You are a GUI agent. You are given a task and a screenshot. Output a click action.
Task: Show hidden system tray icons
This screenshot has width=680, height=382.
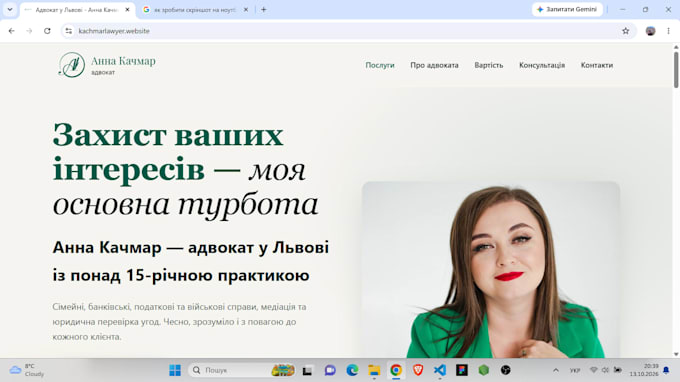[556, 370]
